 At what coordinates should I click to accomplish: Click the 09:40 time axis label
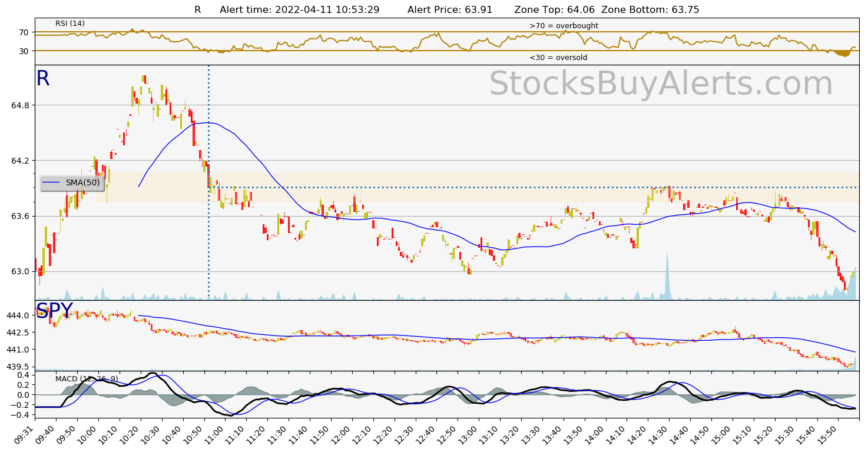click(x=46, y=433)
